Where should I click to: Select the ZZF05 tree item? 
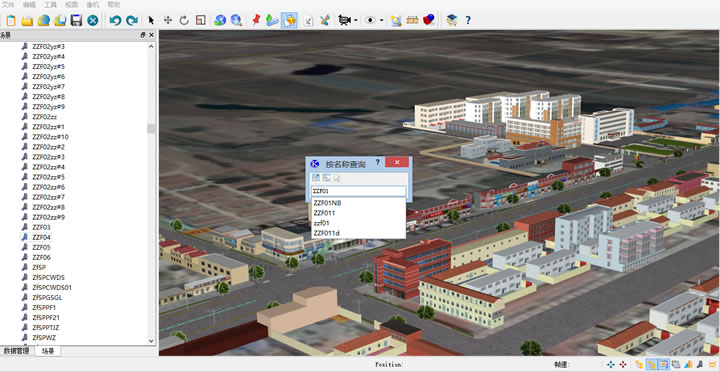coord(41,247)
